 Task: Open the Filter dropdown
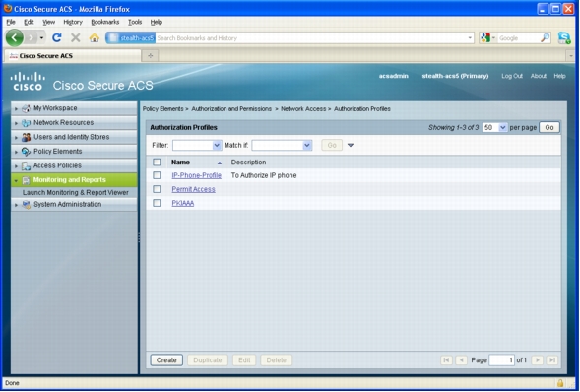tap(197, 146)
